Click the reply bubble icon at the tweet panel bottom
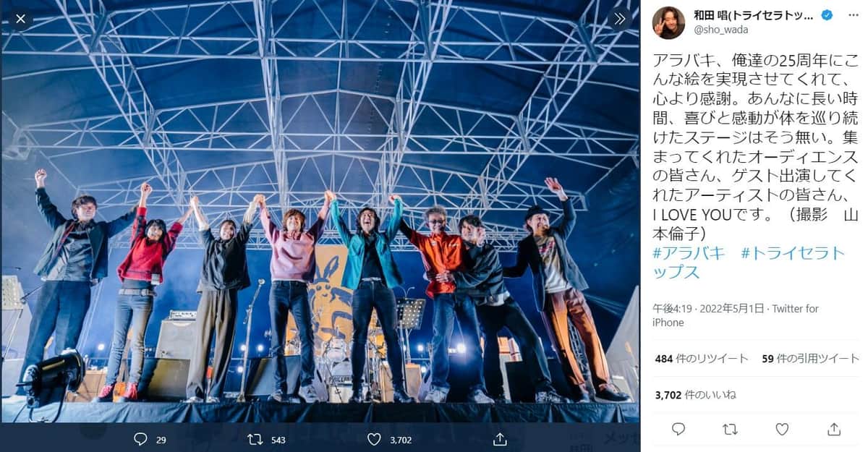The width and height of the screenshot is (868, 452). (x=678, y=430)
